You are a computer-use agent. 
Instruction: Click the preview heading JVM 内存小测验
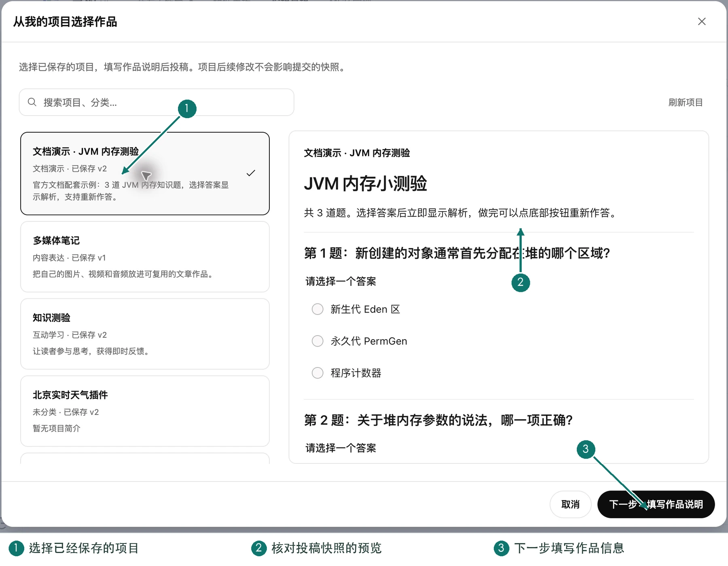365,184
